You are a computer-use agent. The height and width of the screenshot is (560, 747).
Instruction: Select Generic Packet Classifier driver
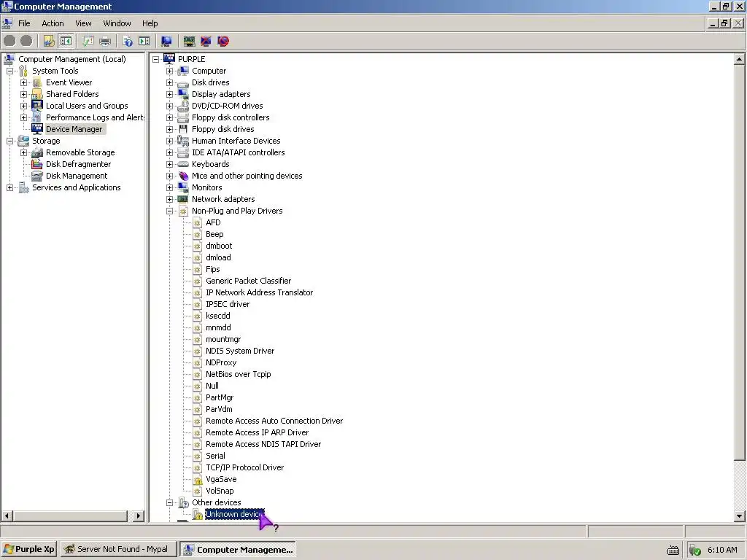[248, 281]
